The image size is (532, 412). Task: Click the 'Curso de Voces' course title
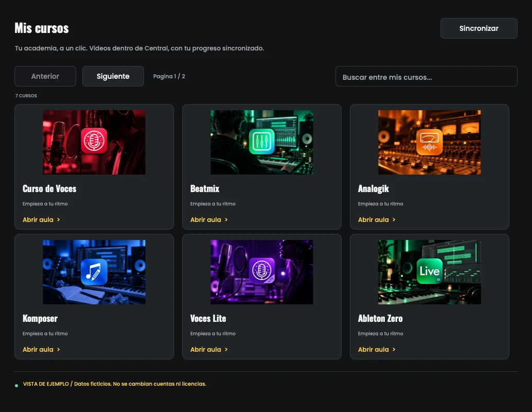(x=49, y=189)
